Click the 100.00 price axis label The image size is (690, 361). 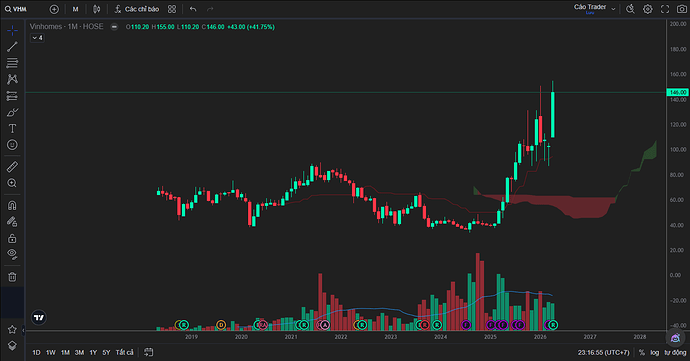(678, 150)
